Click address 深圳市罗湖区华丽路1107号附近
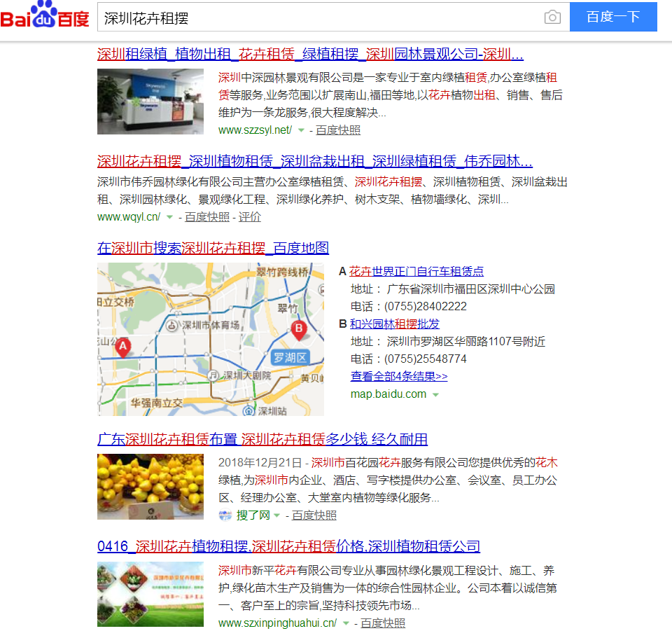This screenshot has height=638, width=672. click(x=466, y=342)
